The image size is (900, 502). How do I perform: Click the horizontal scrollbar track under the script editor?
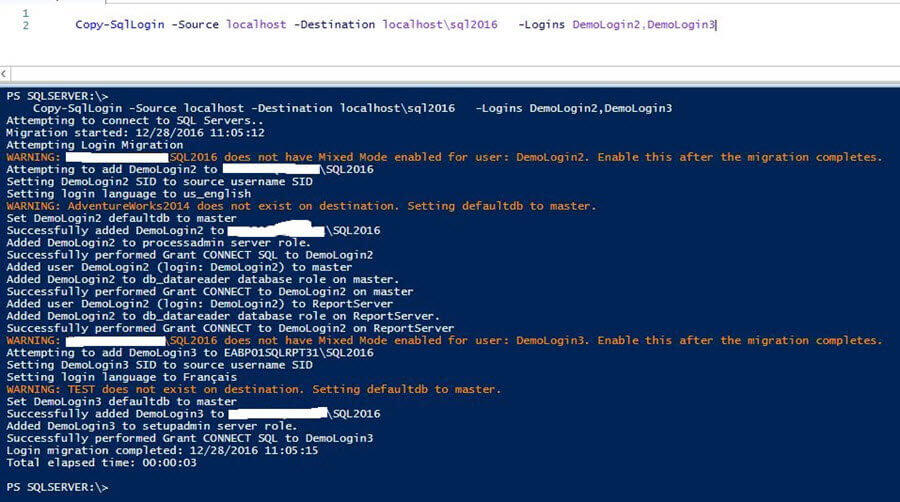point(450,74)
